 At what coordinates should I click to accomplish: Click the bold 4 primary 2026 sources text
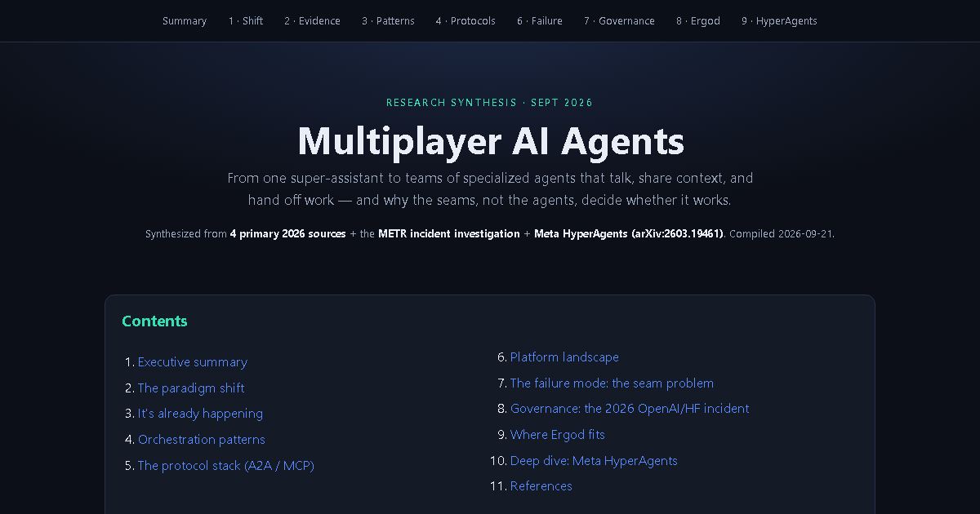click(x=288, y=234)
